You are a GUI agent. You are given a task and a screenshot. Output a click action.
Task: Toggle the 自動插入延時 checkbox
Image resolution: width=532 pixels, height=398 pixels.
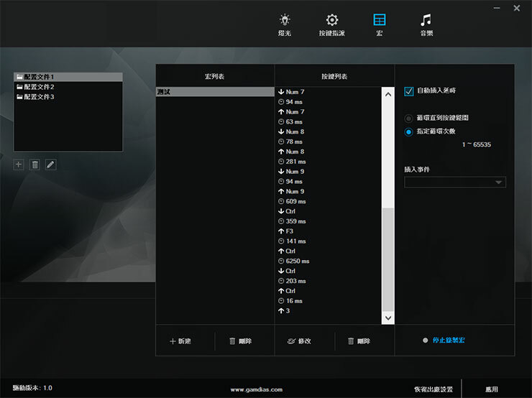[409, 91]
